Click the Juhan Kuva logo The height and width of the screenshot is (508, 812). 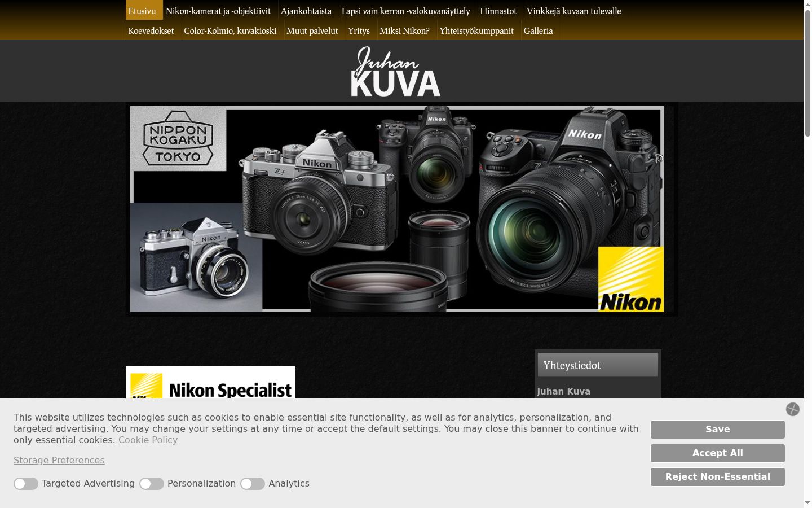click(x=396, y=71)
